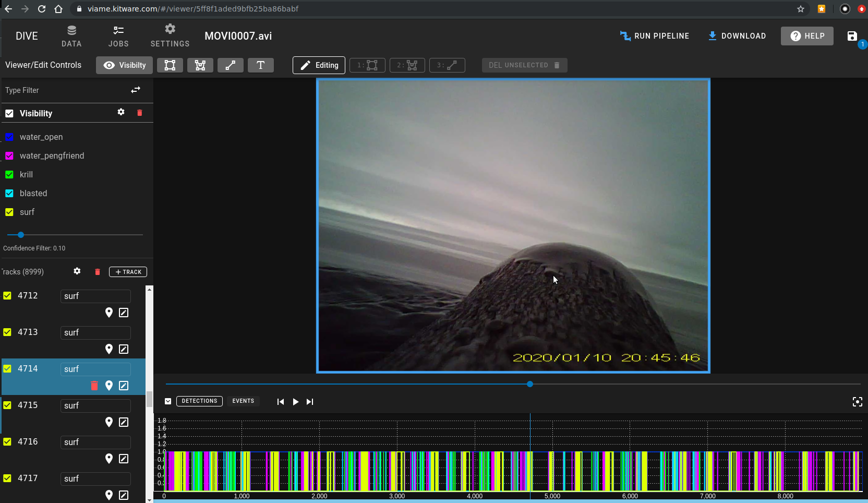The height and width of the screenshot is (503, 868).
Task: Open type field of track 4715
Action: (95, 405)
